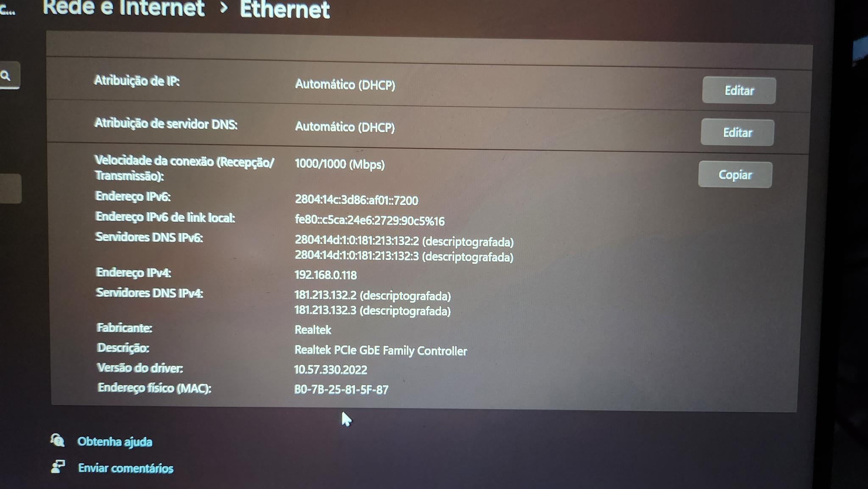Viewport: 868px width, 489px height.
Task: Click the driver version 10.57.330.2022
Action: (331, 369)
